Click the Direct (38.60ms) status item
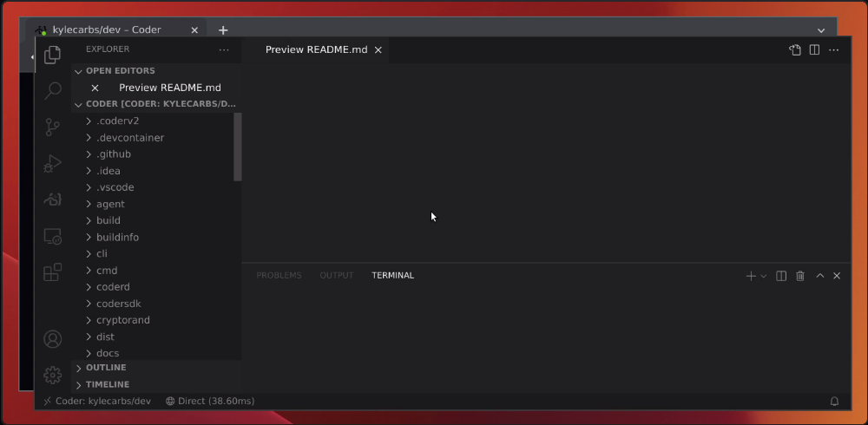Screen dimensions: 868x425 coord(210,402)
